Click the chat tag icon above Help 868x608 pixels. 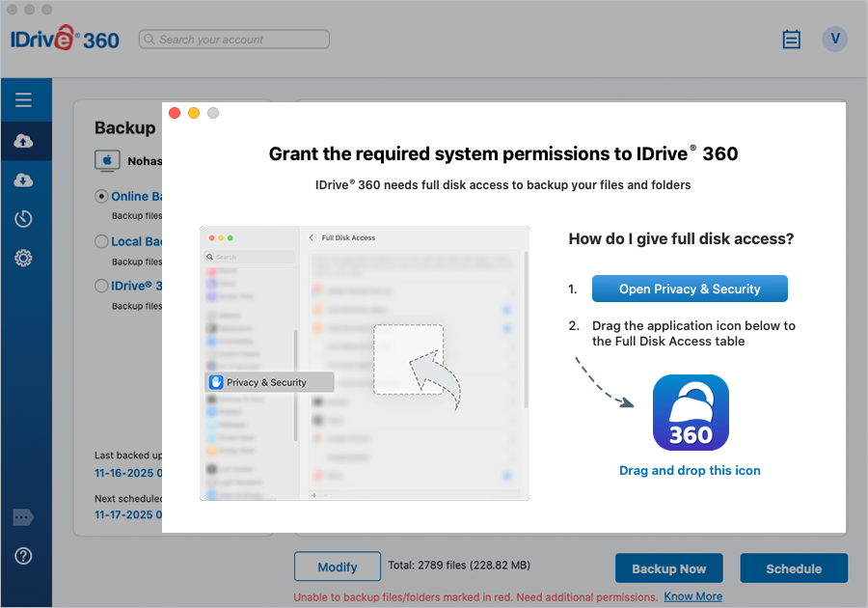point(24,518)
